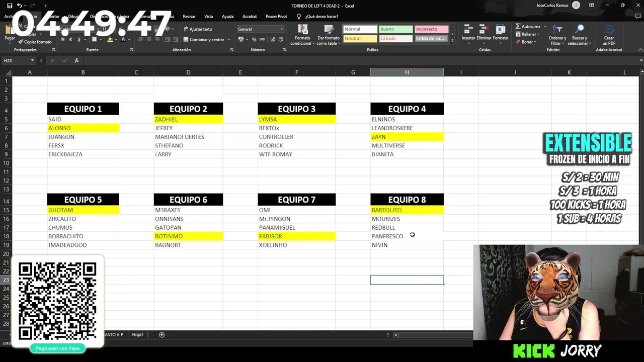Add a new sheet with plus icon

162,335
